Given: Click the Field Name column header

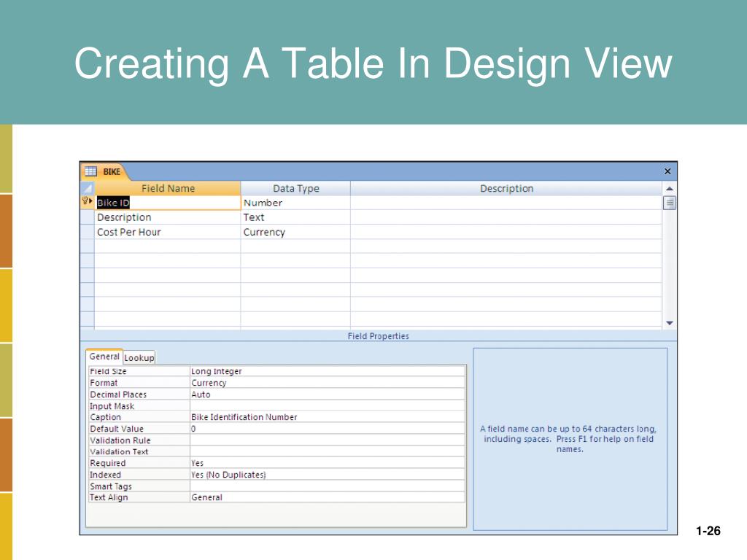Looking at the screenshot, I should click(x=168, y=188).
